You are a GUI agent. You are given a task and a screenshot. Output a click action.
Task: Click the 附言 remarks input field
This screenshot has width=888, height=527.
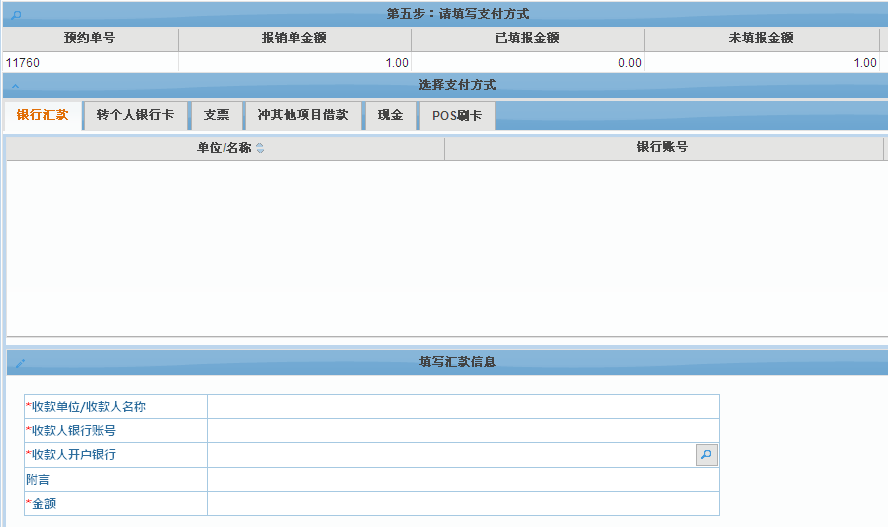pyautogui.click(x=462, y=480)
